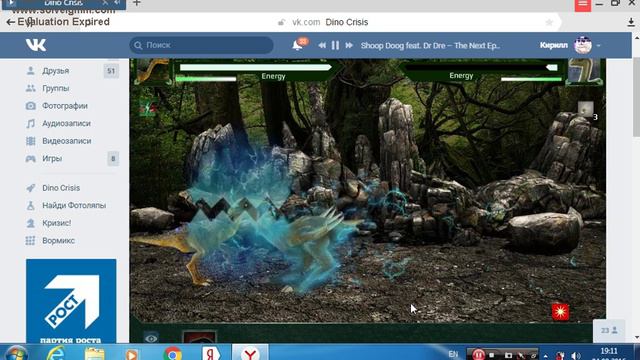Open Кирилл profile dropdown arrow
The width and height of the screenshot is (640, 360).
click(x=598, y=46)
